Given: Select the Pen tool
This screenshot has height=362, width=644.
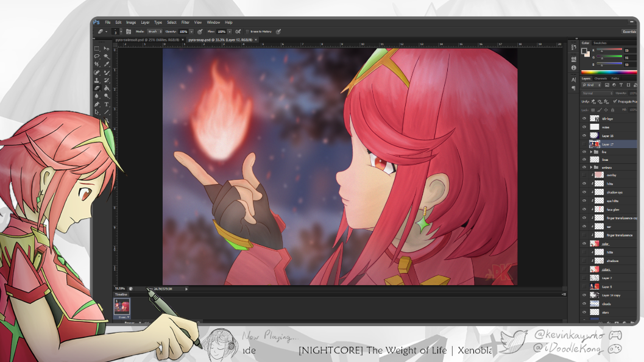Looking at the screenshot, I should pyautogui.click(x=97, y=104).
